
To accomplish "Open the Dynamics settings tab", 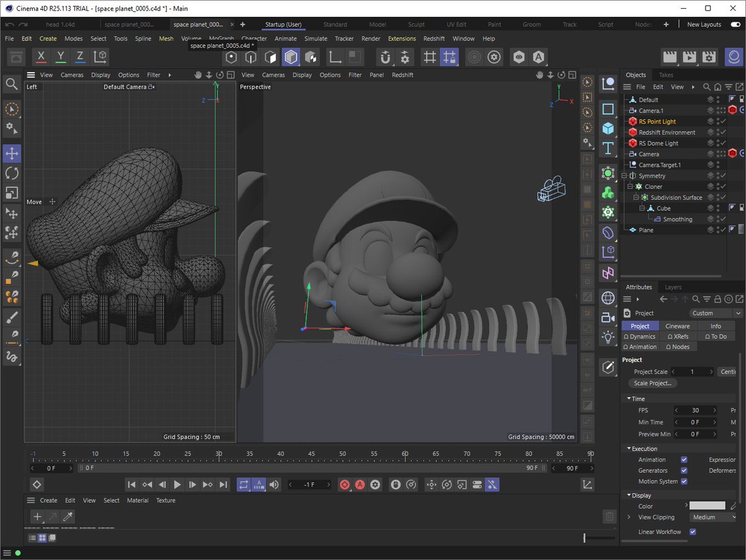I will coord(639,336).
